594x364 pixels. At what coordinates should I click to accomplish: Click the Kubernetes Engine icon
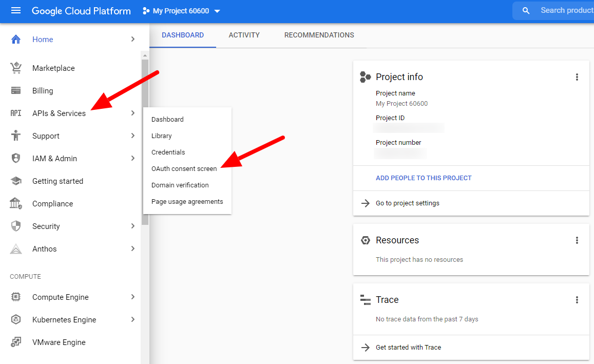click(16, 320)
